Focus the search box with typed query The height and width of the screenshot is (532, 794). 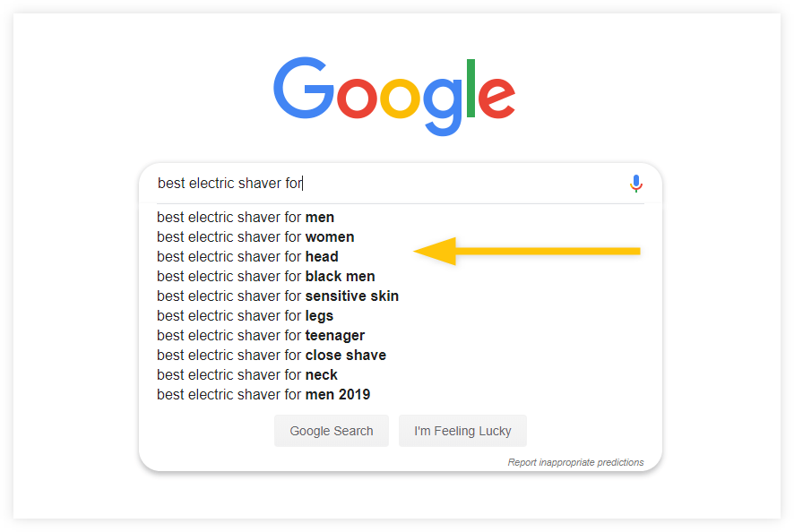point(385,184)
